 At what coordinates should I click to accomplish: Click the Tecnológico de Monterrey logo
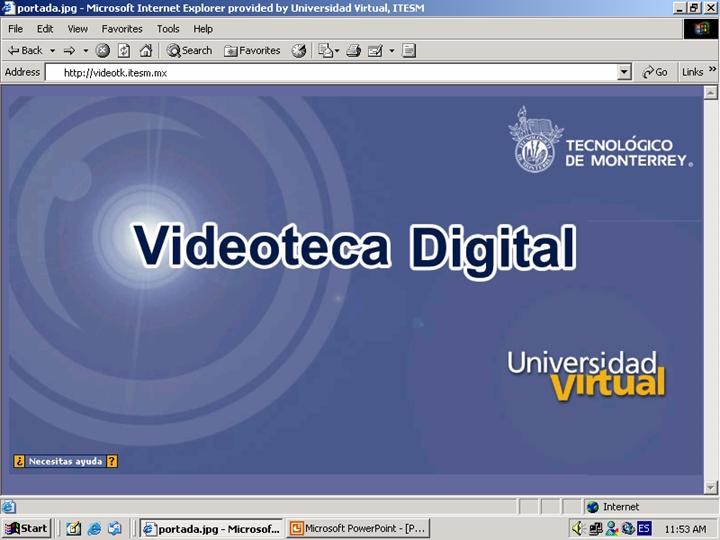pyautogui.click(x=600, y=140)
